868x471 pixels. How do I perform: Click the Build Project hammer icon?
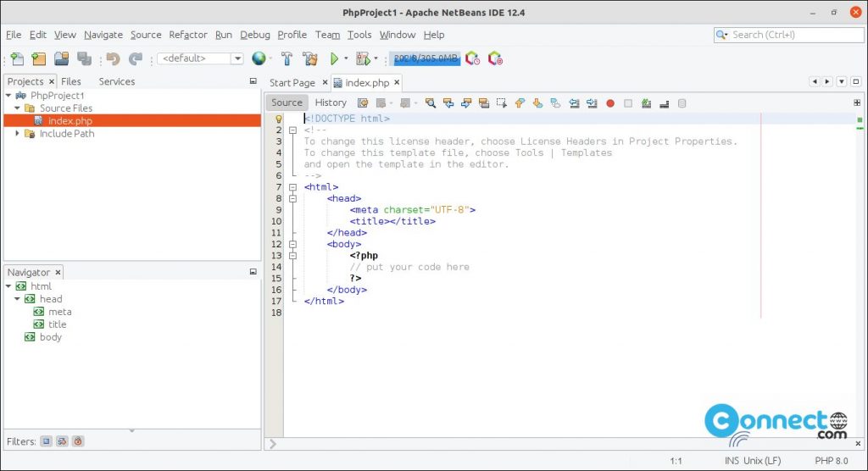click(287, 58)
